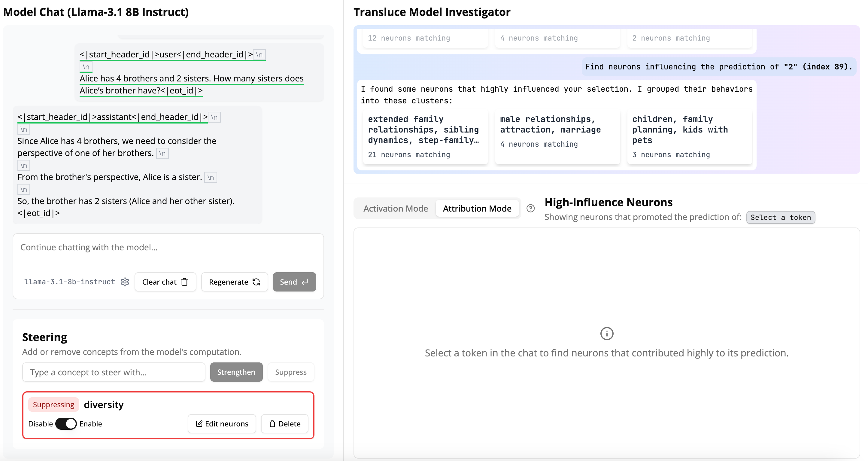Switch to Activation Mode tab

click(396, 208)
